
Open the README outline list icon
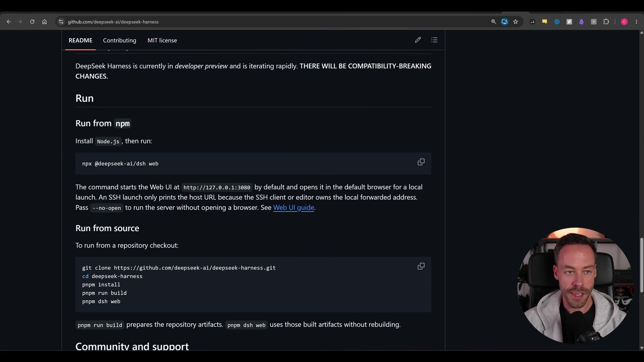coord(434,40)
